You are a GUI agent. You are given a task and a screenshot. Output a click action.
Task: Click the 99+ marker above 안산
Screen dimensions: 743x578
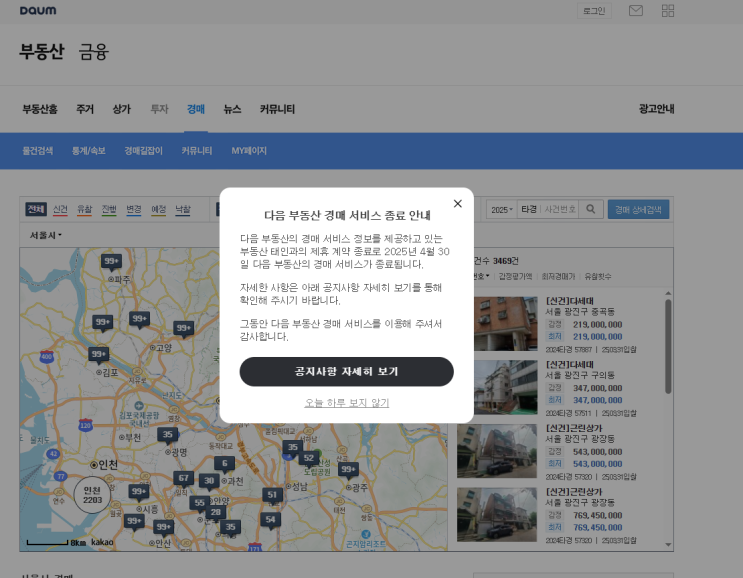163,528
